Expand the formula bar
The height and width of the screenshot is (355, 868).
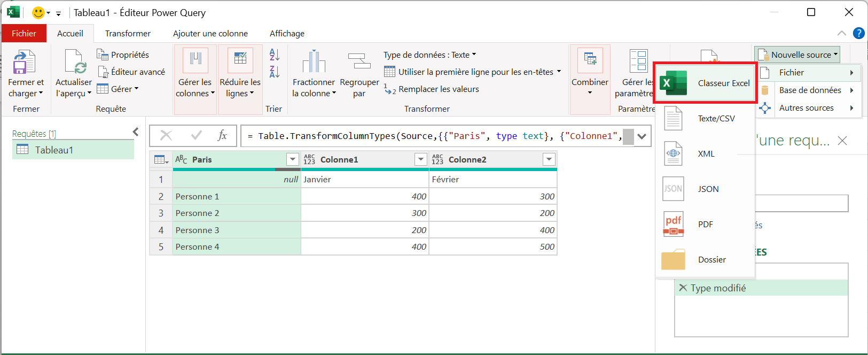click(x=642, y=136)
